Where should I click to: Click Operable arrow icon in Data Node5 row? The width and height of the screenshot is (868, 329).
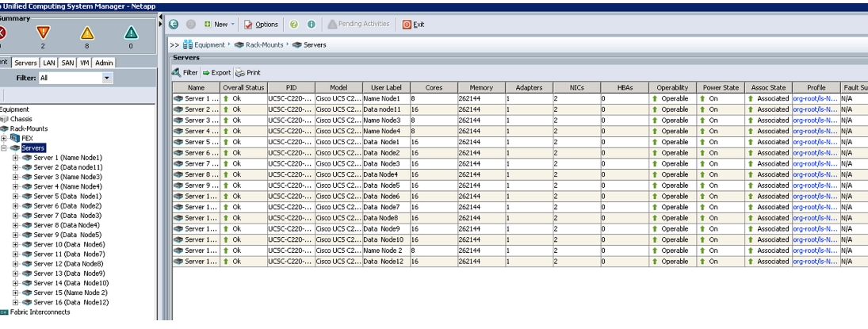[x=654, y=186]
